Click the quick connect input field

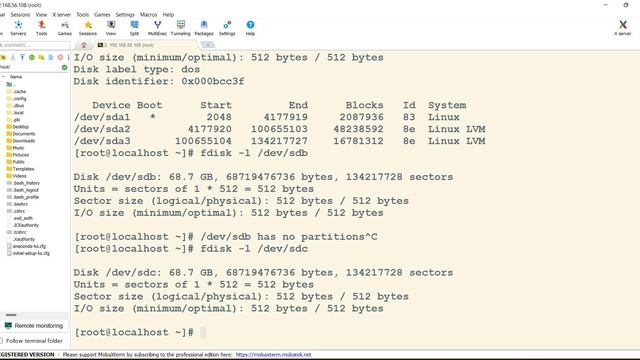(x=35, y=45)
